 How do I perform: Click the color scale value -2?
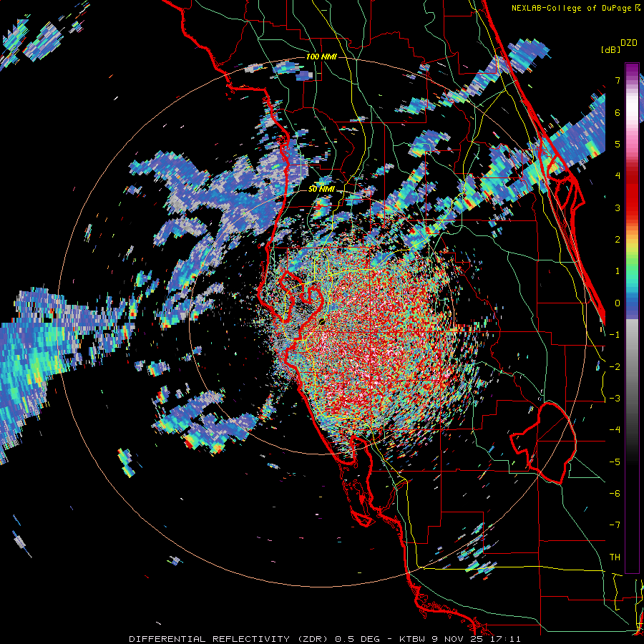click(x=615, y=367)
